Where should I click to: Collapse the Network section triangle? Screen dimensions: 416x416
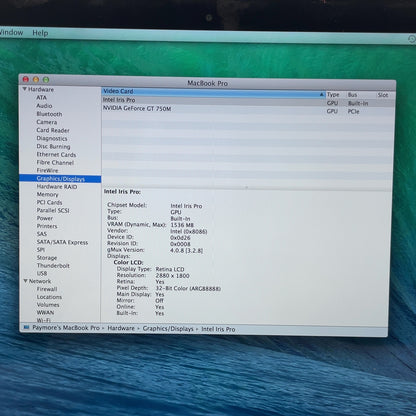(25, 281)
